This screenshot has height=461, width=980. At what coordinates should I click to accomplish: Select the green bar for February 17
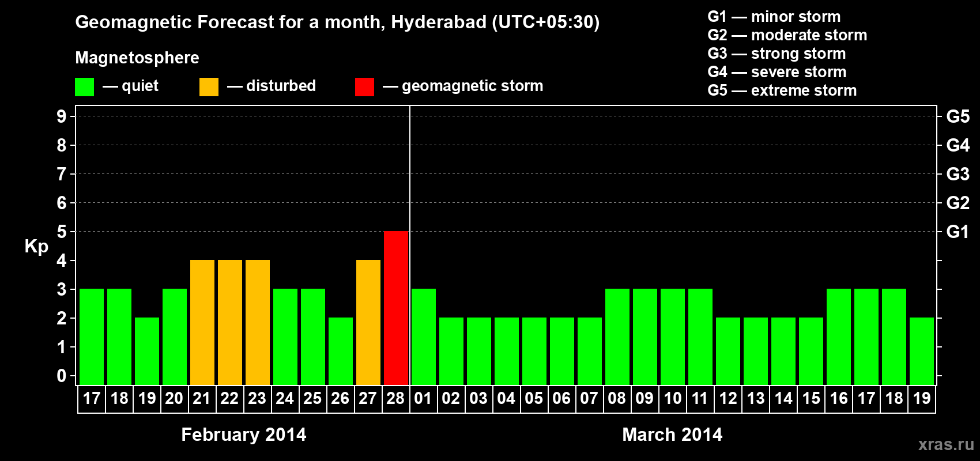pos(92,337)
